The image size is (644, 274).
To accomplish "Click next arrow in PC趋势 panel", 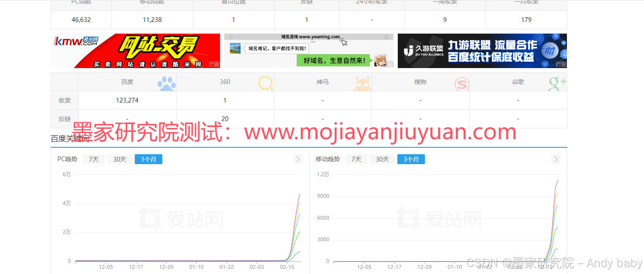I will [x=298, y=159].
